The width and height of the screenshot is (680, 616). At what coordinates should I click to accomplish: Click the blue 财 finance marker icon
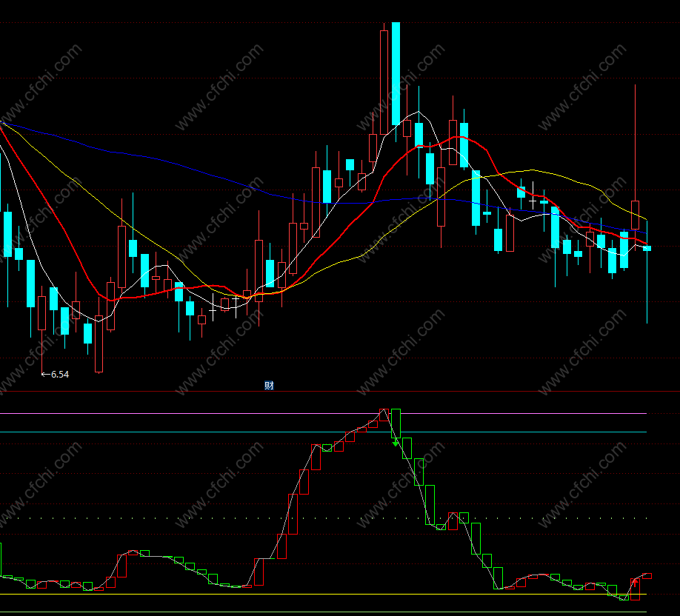pos(269,386)
